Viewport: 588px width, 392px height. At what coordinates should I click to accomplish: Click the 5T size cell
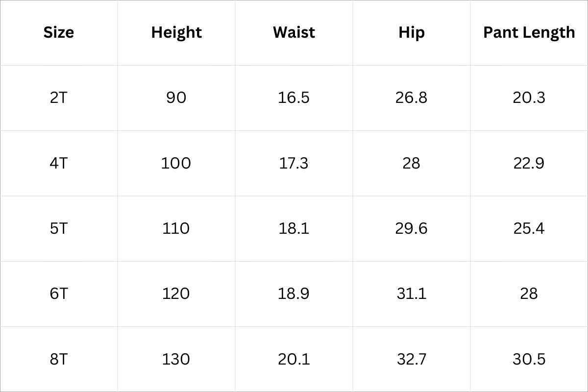pos(59,228)
